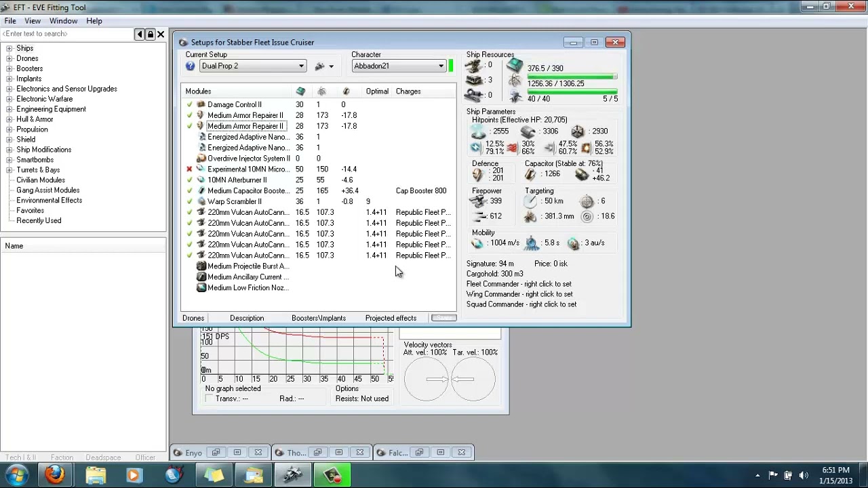
Task: Open the View menu
Action: click(x=33, y=21)
